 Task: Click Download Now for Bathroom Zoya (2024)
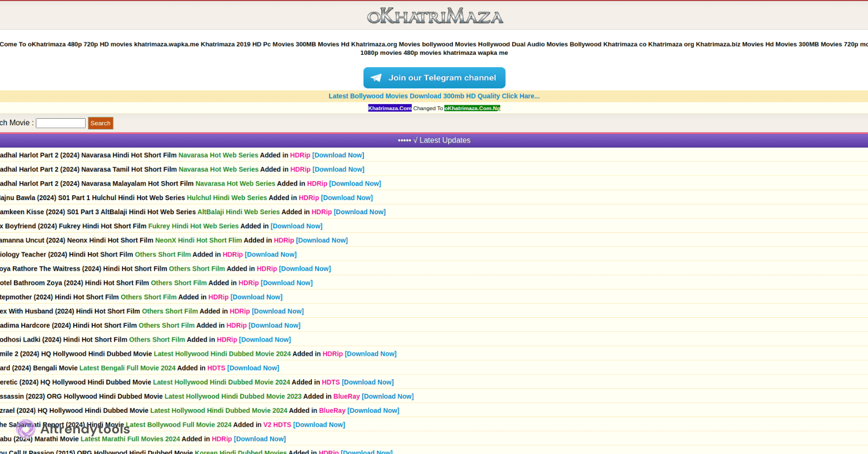point(287,283)
